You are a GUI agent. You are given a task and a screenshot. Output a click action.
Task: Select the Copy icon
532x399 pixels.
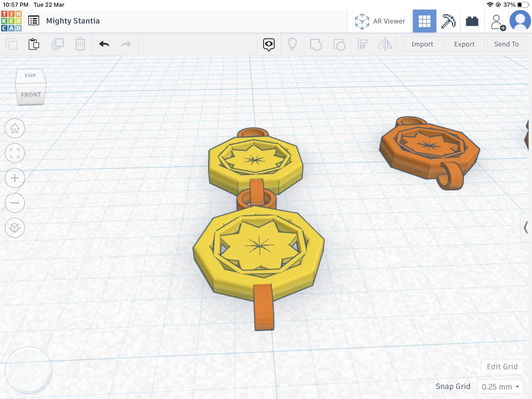pyautogui.click(x=11, y=44)
